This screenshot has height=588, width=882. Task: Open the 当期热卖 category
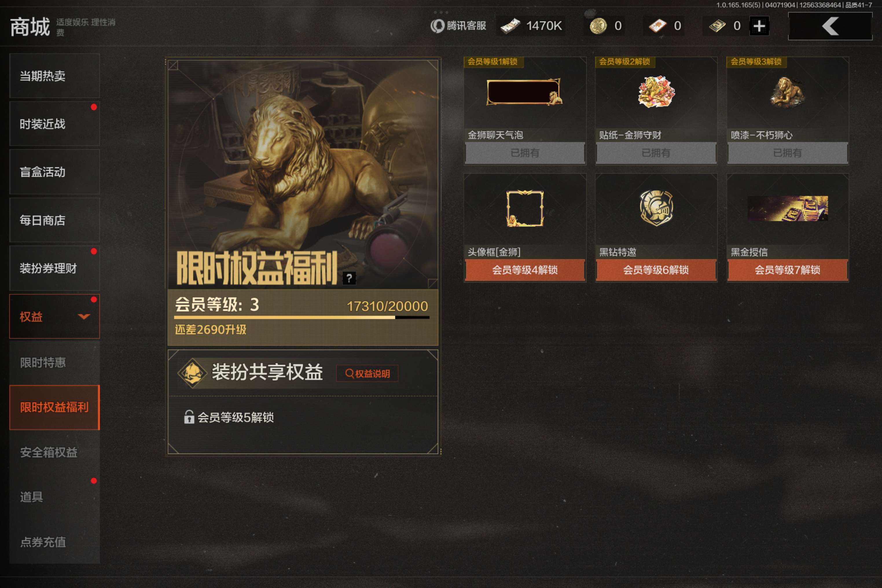pos(54,76)
